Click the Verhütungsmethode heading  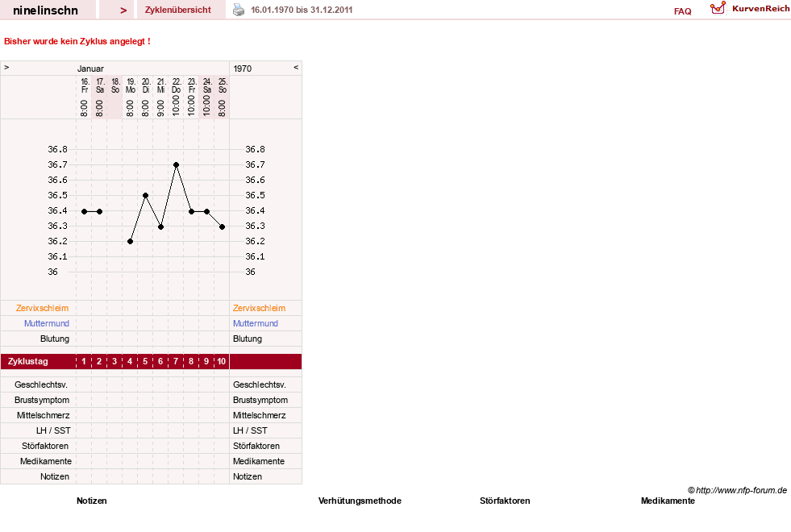360,501
